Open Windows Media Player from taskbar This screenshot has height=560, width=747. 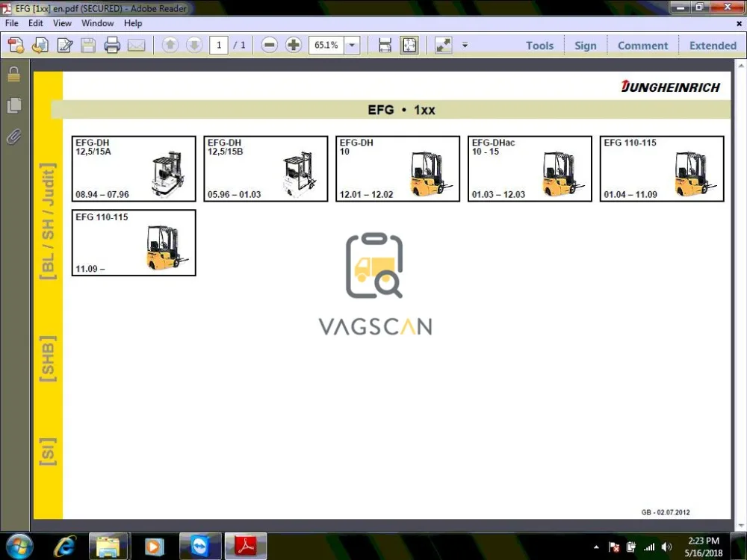(153, 547)
